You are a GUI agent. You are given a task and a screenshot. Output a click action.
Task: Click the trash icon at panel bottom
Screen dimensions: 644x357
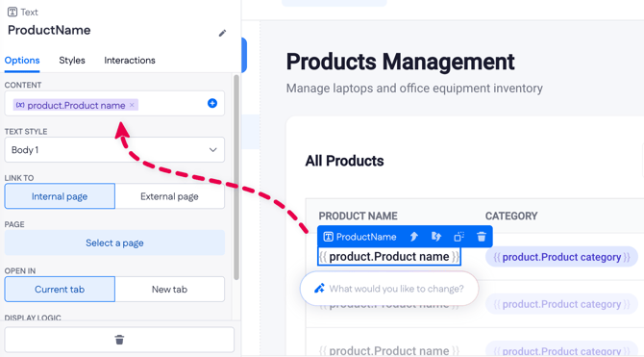(119, 340)
